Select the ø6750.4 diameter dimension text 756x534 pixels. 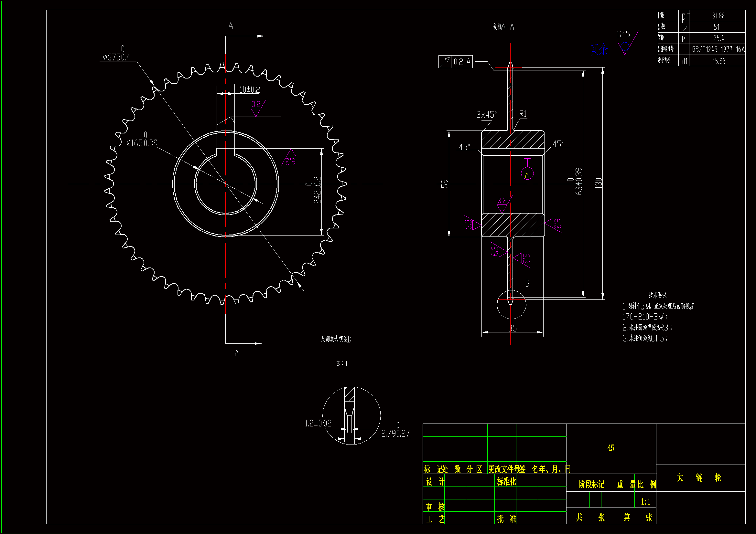pos(116,57)
